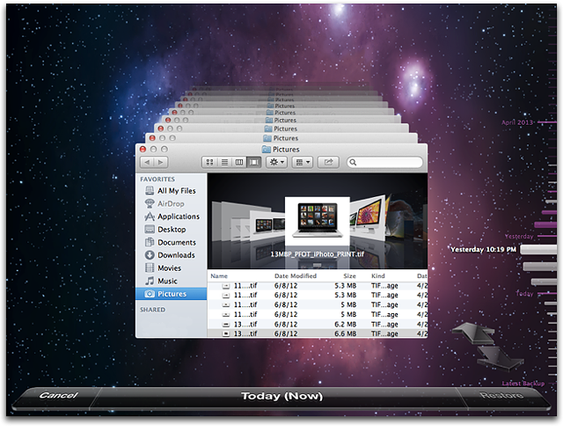Image resolution: width=563 pixels, height=426 pixels.
Task: Switch to column view in Finder toolbar
Action: 239,162
